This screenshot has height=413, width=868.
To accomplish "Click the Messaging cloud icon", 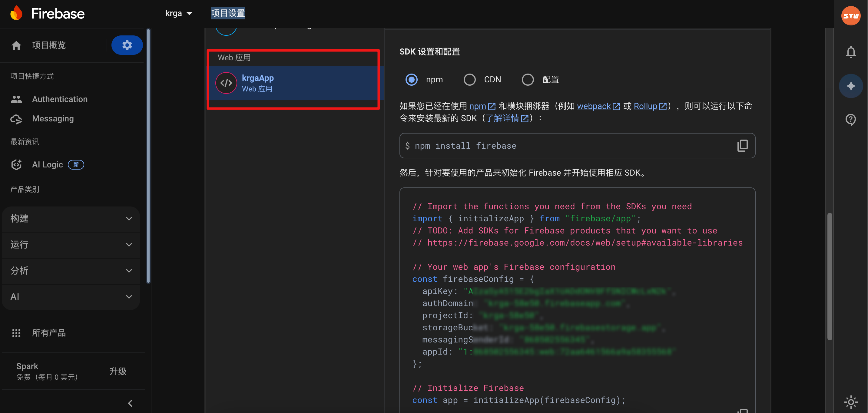I will [x=16, y=119].
